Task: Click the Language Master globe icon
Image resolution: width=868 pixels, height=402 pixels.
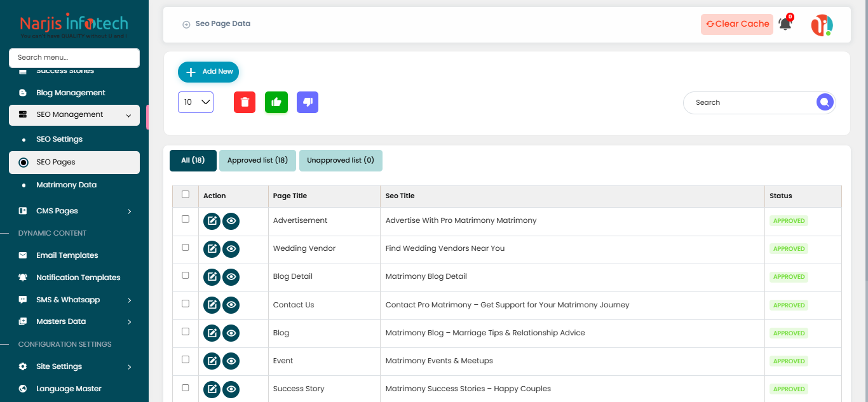Action: point(23,389)
